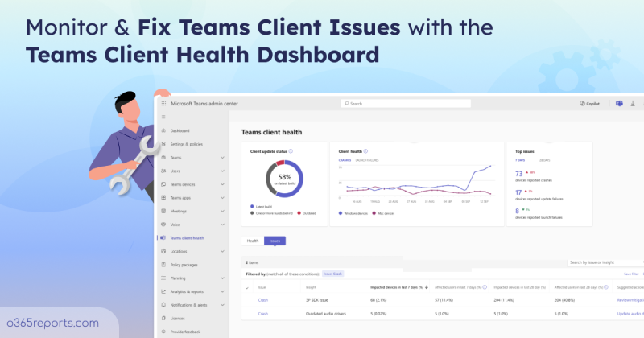Image resolution: width=644 pixels, height=338 pixels.
Task: Open Crash link for 3P SDK issue
Action: coord(262,300)
